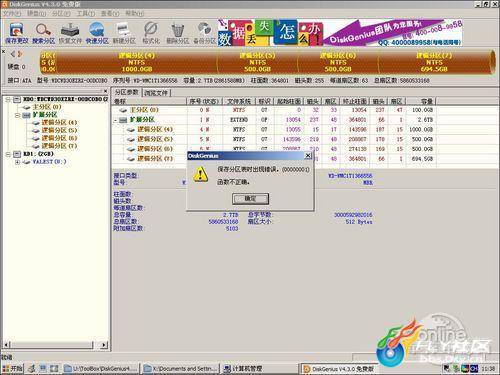Click the 100.0GB capacity cell
The height and width of the screenshot is (375, 500).
[422, 110]
